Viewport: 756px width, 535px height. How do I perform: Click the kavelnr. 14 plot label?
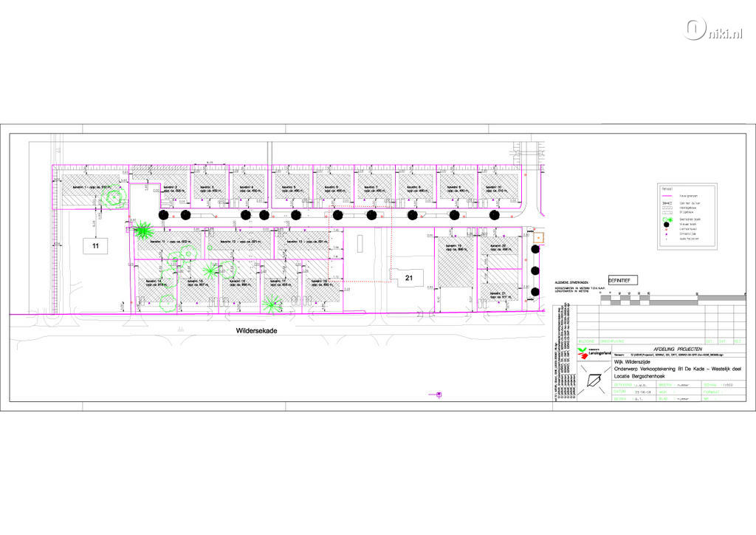(157, 283)
